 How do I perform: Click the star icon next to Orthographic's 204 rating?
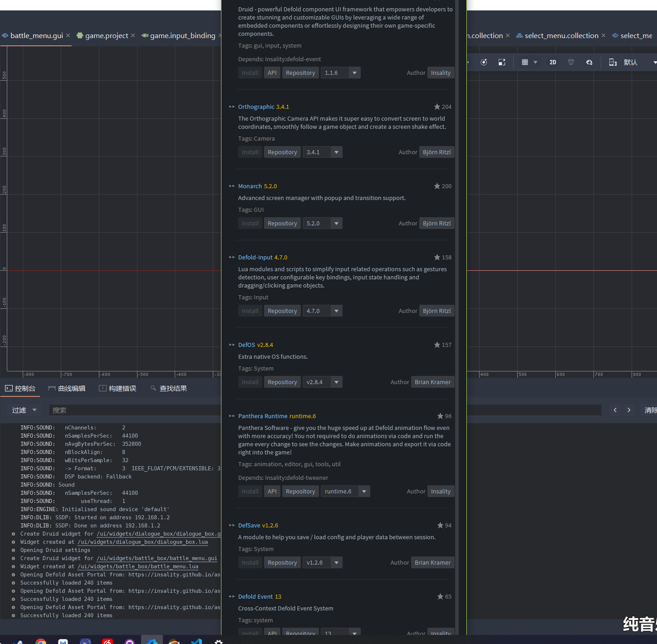pyautogui.click(x=437, y=107)
